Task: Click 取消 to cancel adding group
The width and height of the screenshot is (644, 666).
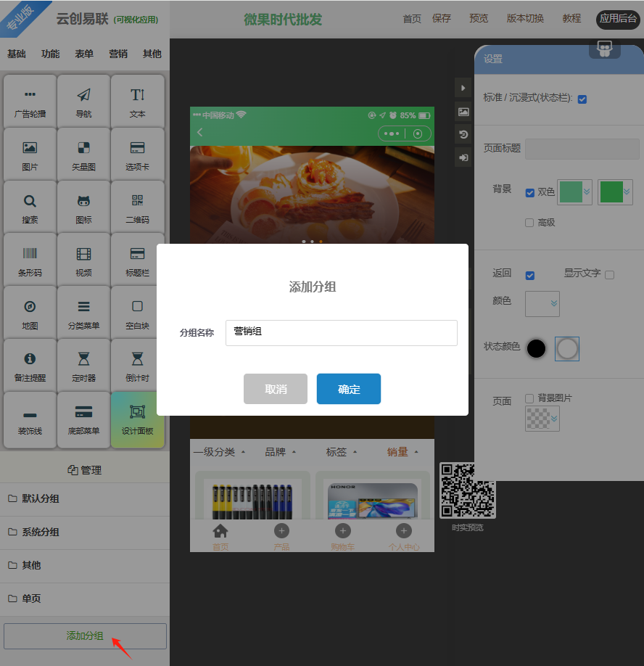Action: [x=276, y=389]
